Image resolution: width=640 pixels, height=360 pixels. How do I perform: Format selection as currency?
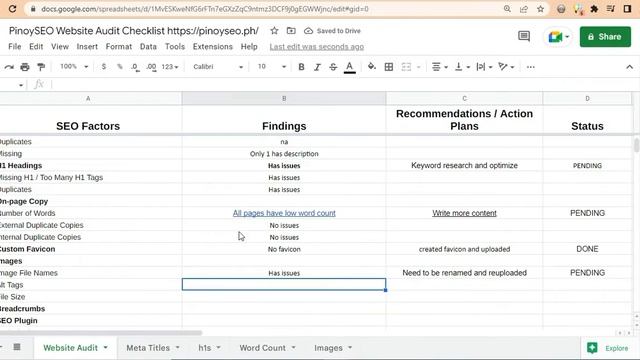point(104,67)
